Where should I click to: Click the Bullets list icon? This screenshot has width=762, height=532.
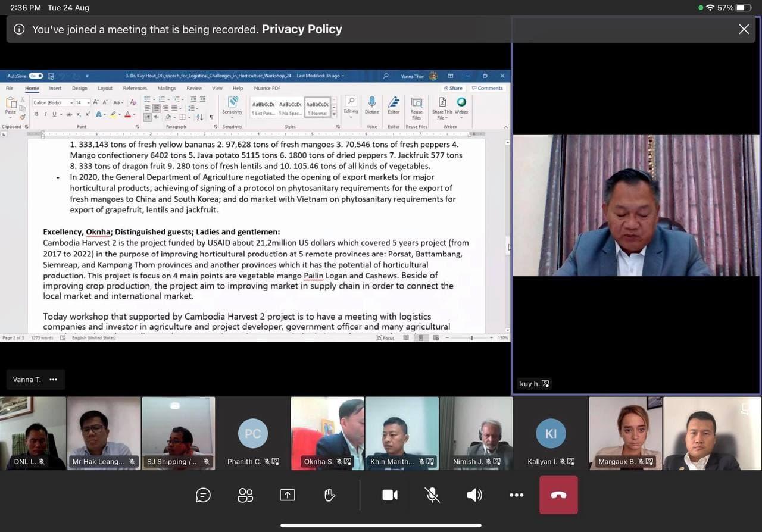point(147,99)
